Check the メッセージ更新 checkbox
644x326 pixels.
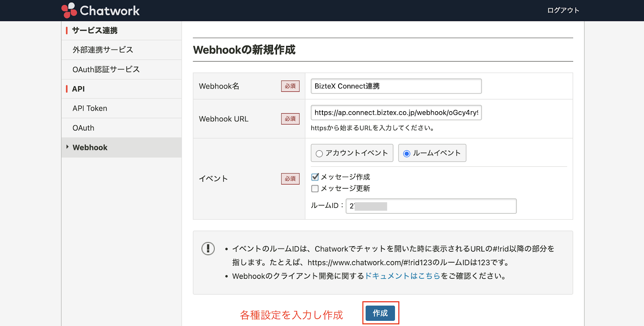315,189
